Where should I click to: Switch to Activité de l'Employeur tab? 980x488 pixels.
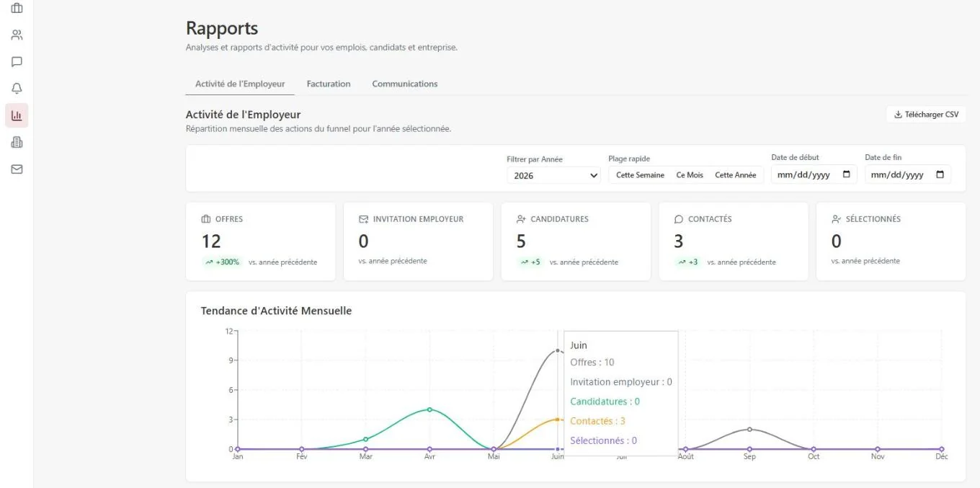tap(240, 84)
